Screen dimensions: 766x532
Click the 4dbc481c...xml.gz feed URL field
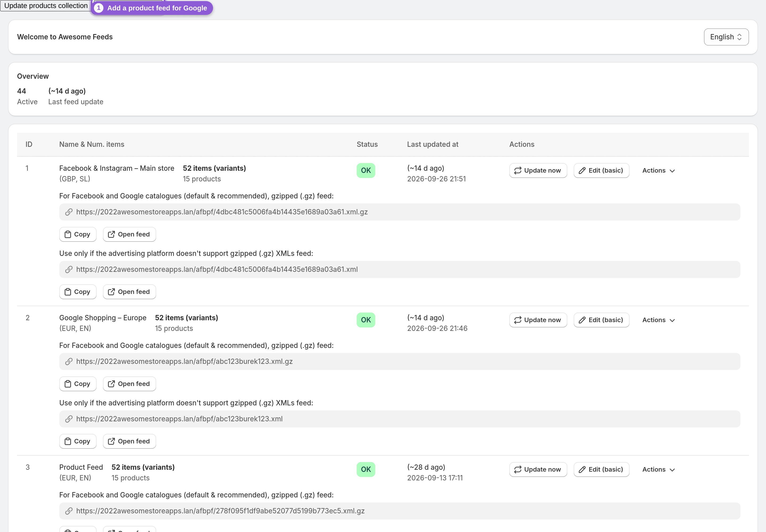pyautogui.click(x=400, y=212)
